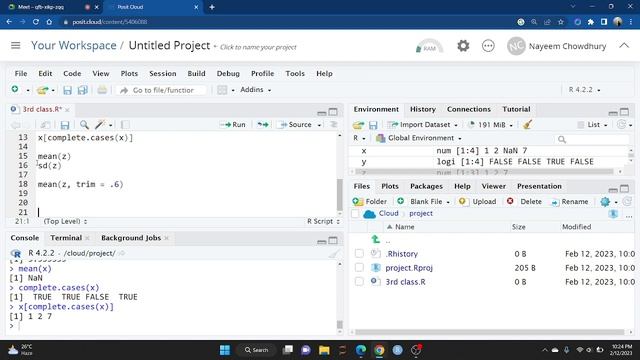Open find and replace magnifier in editor
The height and width of the screenshot is (360, 640).
pyautogui.click(x=84, y=124)
